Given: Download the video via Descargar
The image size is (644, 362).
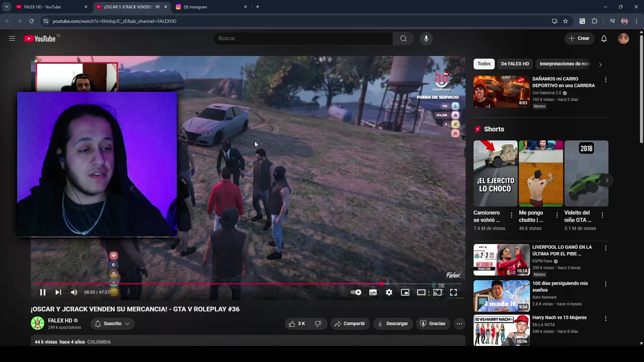Looking at the screenshot, I should [x=392, y=324].
